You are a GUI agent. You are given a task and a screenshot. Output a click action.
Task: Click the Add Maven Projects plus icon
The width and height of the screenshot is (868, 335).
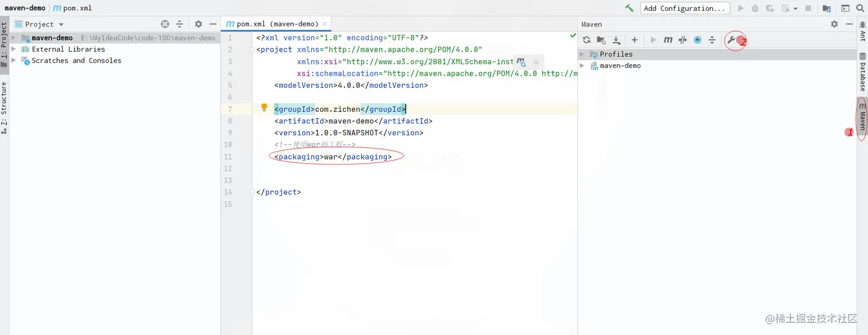click(634, 40)
